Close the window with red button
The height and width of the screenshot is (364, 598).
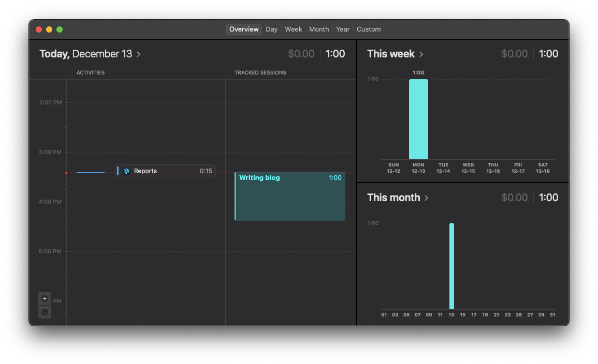click(39, 29)
